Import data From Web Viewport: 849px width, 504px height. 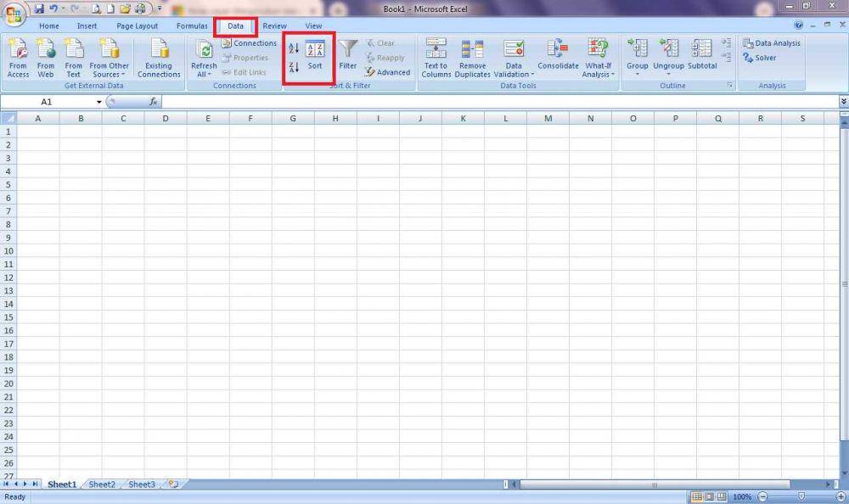(46, 59)
